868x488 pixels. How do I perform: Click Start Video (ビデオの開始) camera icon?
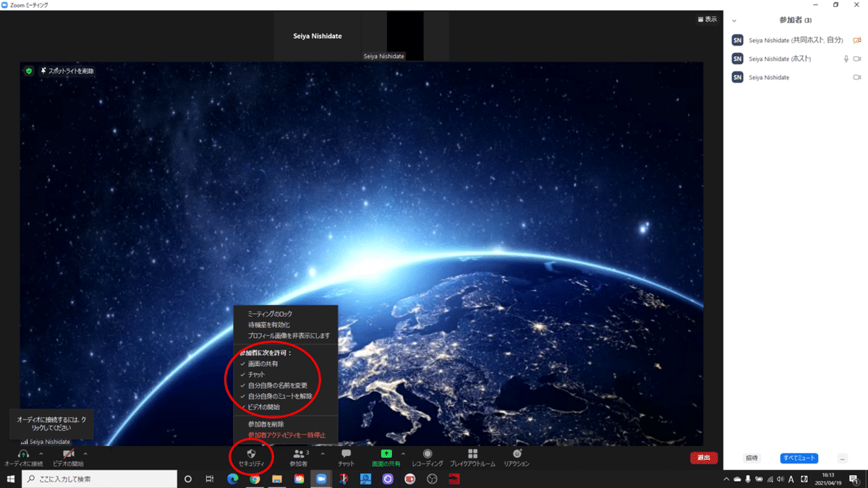tap(68, 453)
